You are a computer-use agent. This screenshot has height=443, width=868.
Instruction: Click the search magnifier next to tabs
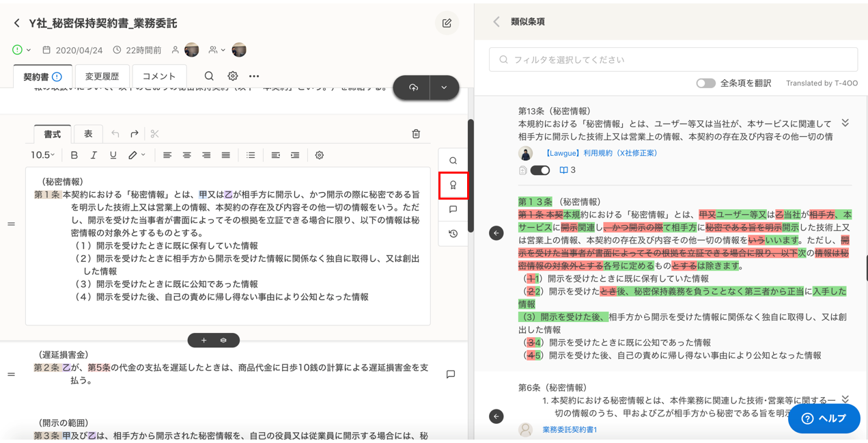click(209, 76)
